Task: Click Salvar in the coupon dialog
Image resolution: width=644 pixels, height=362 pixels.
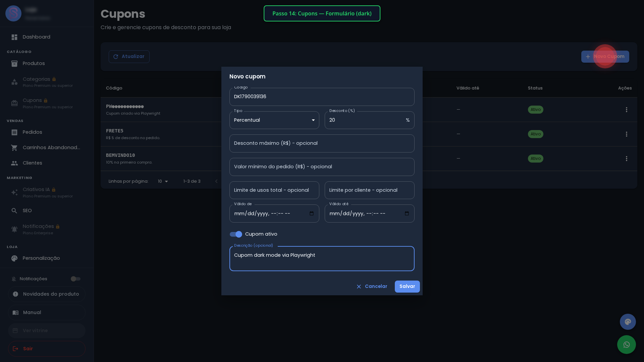Action: [407, 287]
